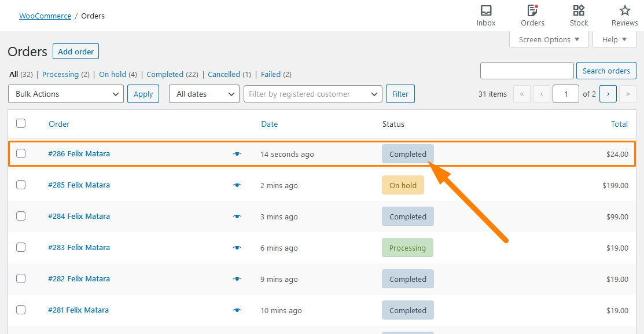644x334 pixels.
Task: Select checkbox for order #283
Action: coord(21,247)
